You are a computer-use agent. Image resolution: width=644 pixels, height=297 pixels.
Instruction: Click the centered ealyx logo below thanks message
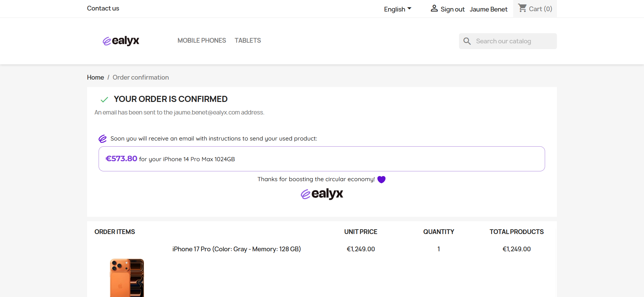tap(322, 194)
